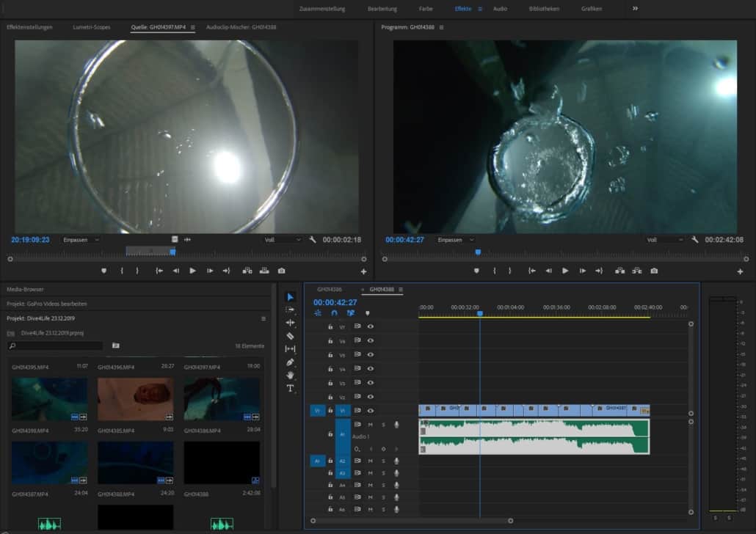Viewport: 756px width, 534px height.
Task: Open Source monitor button editor plus
Action: click(x=363, y=272)
